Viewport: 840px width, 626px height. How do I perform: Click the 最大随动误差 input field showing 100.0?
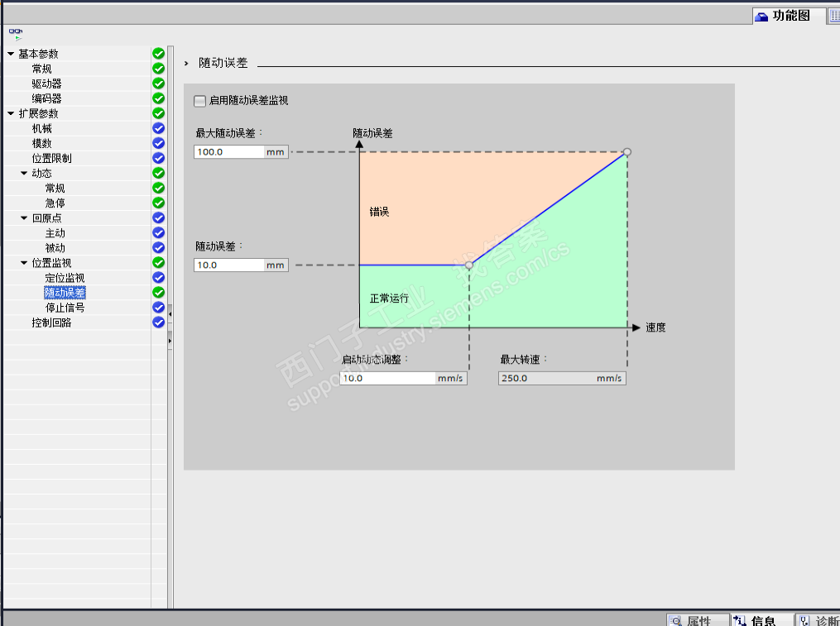(x=229, y=152)
